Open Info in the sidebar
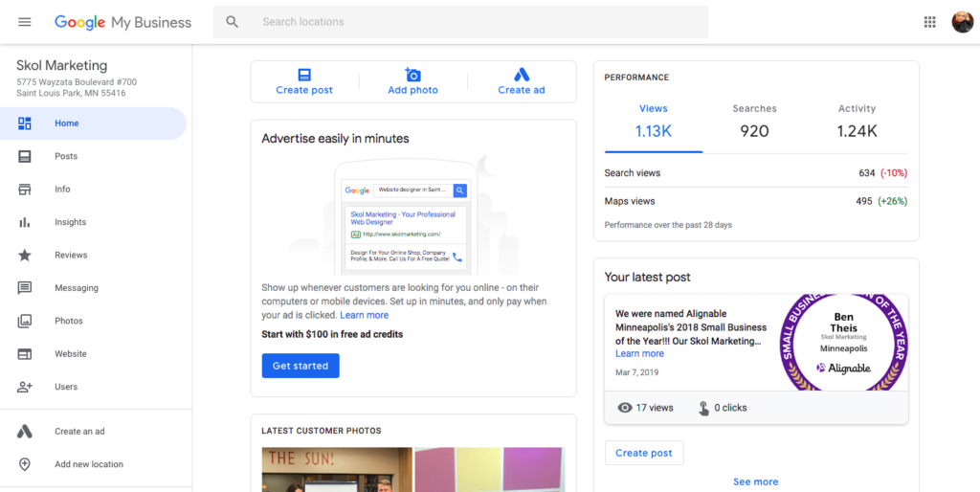Image resolution: width=980 pixels, height=492 pixels. click(93, 190)
